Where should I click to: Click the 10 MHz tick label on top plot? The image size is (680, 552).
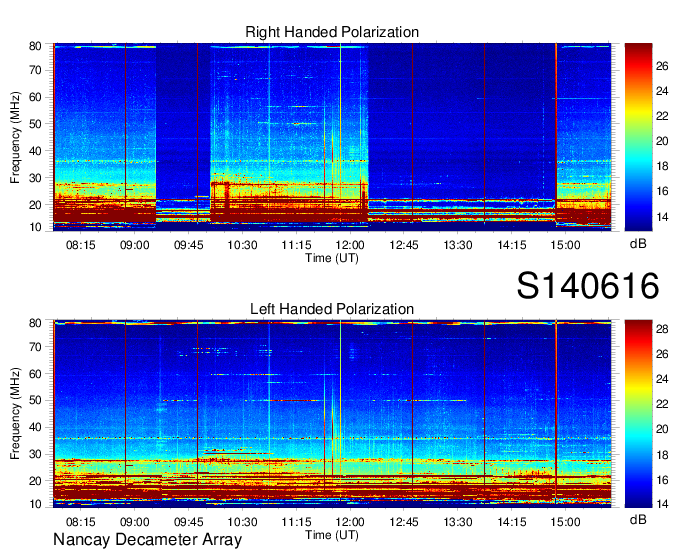[35, 227]
